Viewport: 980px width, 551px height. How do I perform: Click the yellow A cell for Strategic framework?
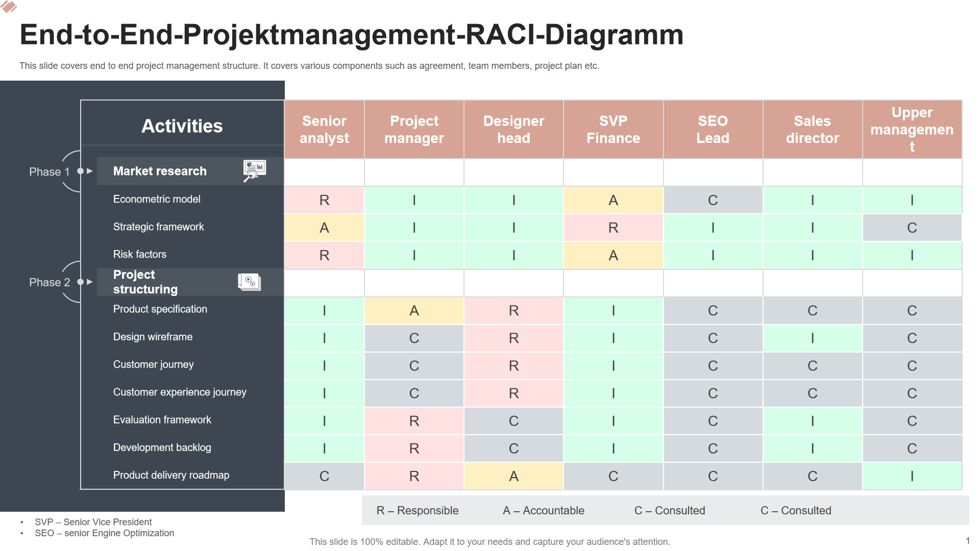pyautogui.click(x=324, y=228)
